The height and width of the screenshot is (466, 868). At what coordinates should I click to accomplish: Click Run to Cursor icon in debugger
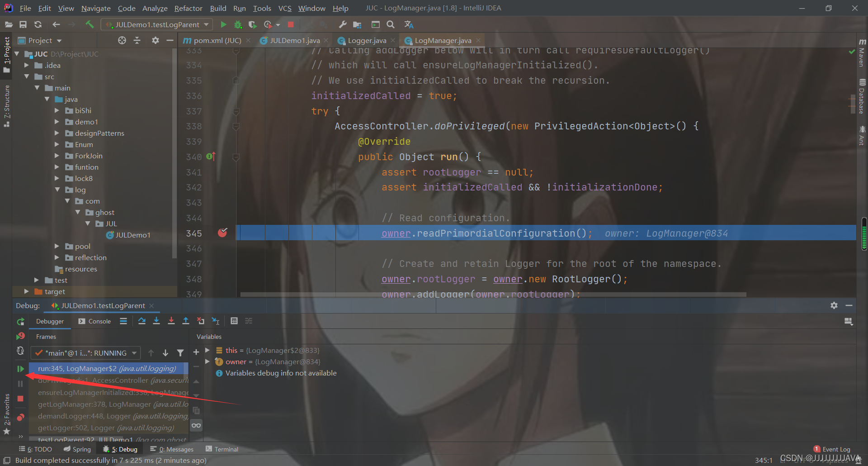coord(216,321)
